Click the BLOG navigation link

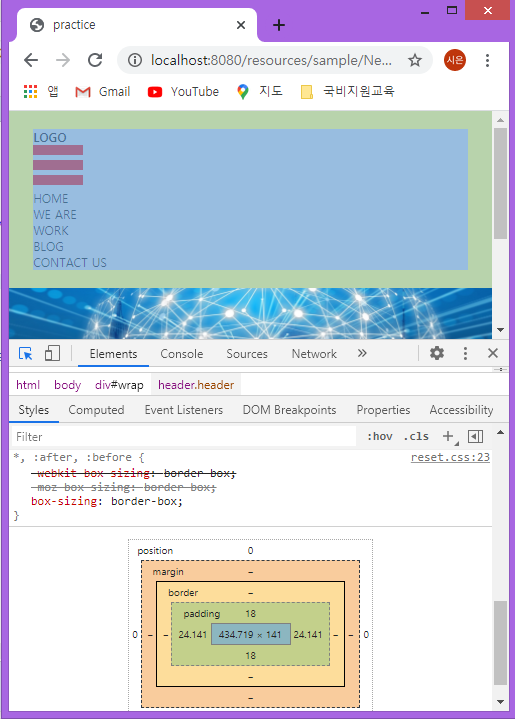tap(49, 247)
